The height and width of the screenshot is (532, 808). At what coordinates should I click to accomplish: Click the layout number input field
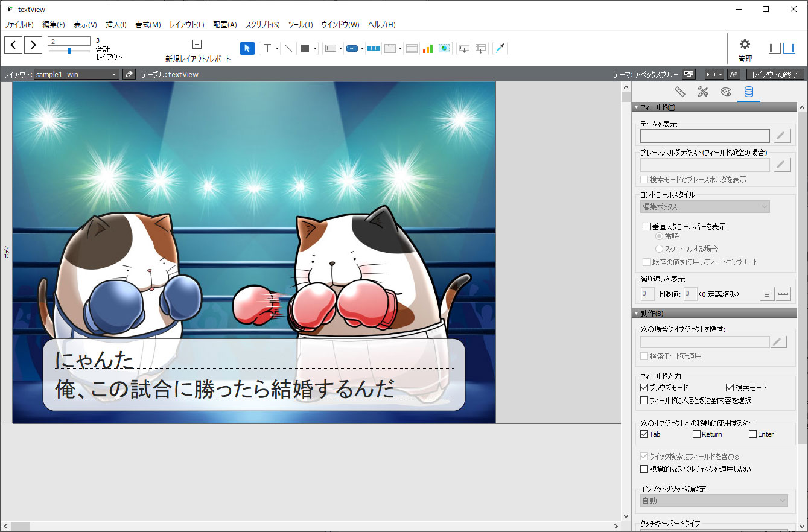pos(69,42)
